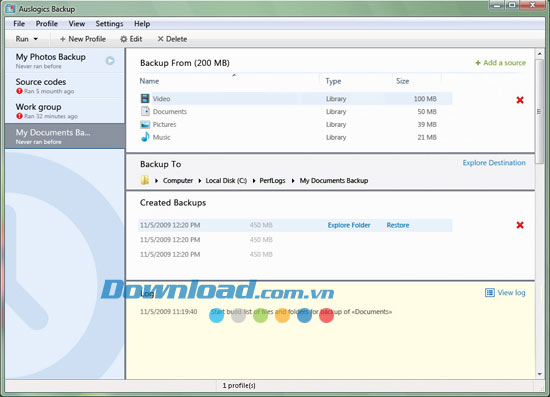Expand the arrow before Computer in path
This screenshot has width=550, height=397.
pyautogui.click(x=156, y=181)
